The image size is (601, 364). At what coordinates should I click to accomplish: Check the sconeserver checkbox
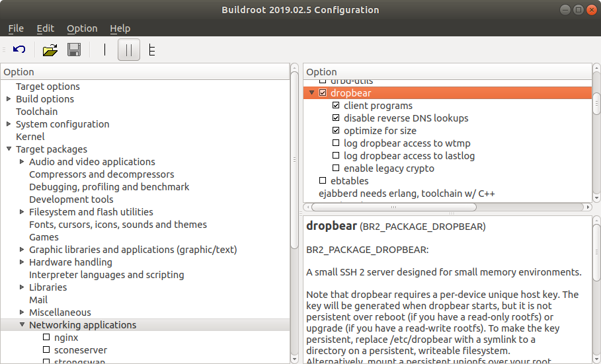pyautogui.click(x=46, y=350)
